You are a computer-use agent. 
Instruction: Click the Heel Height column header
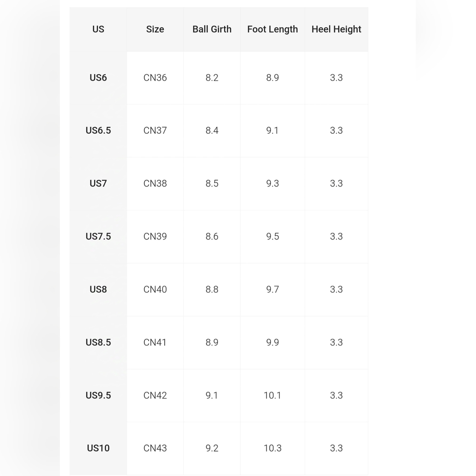click(x=337, y=29)
